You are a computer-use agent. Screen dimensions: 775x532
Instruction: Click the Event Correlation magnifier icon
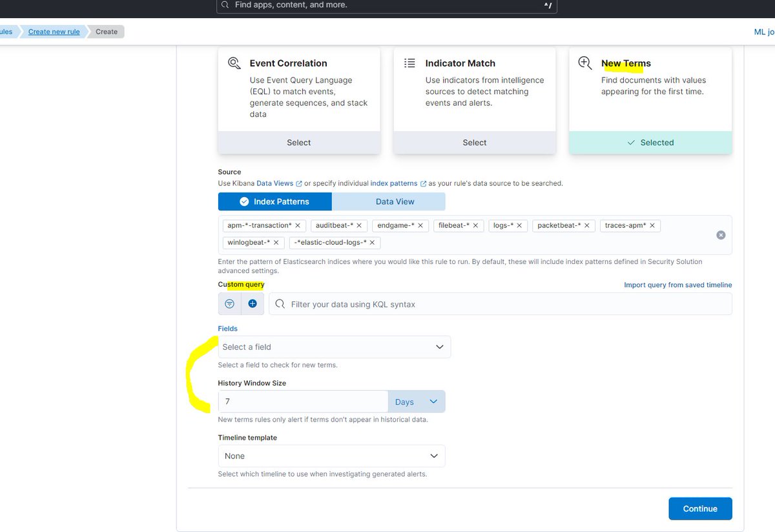(x=234, y=63)
